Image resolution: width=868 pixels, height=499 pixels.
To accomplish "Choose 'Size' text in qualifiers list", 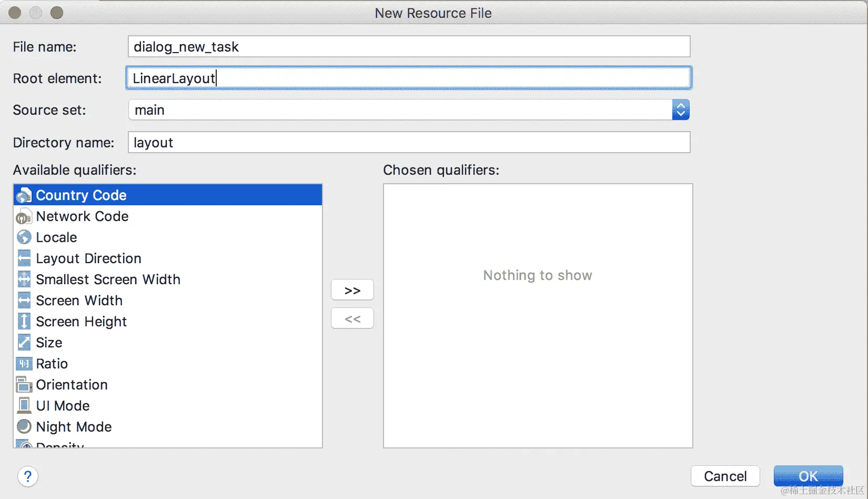I will [x=49, y=343].
